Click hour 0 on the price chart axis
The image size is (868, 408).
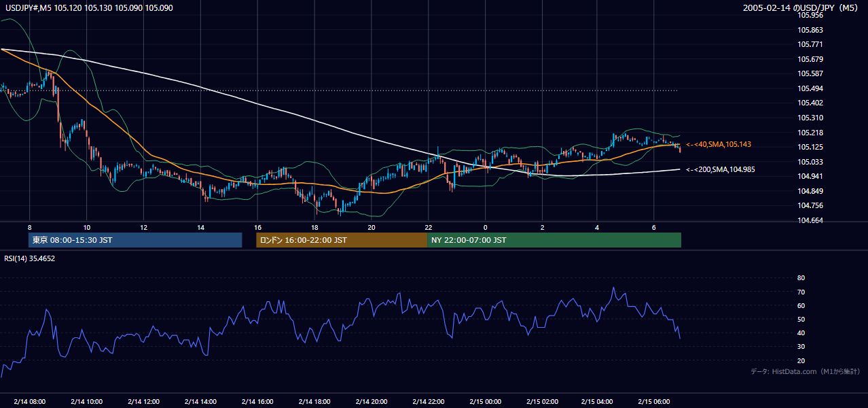(485, 226)
